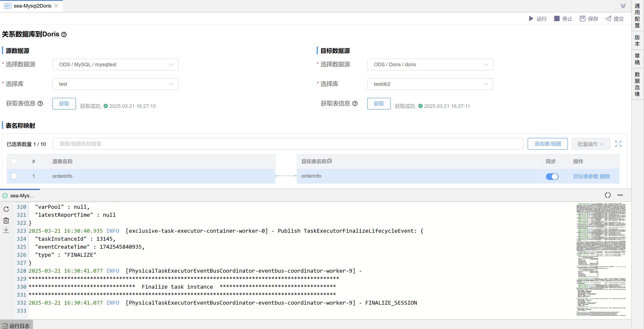Expand the 批量操作 dropdown
The width and height of the screenshot is (644, 329).
pyautogui.click(x=591, y=144)
